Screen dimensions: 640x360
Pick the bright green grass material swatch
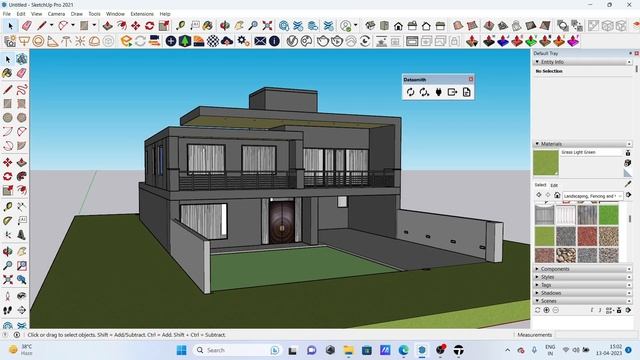coord(608,215)
